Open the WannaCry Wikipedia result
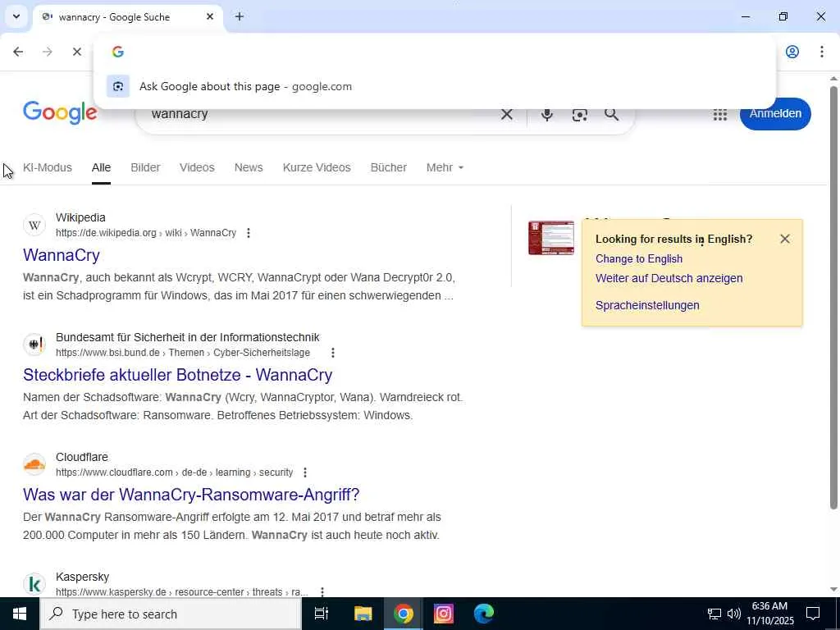The image size is (840, 630). tap(61, 255)
